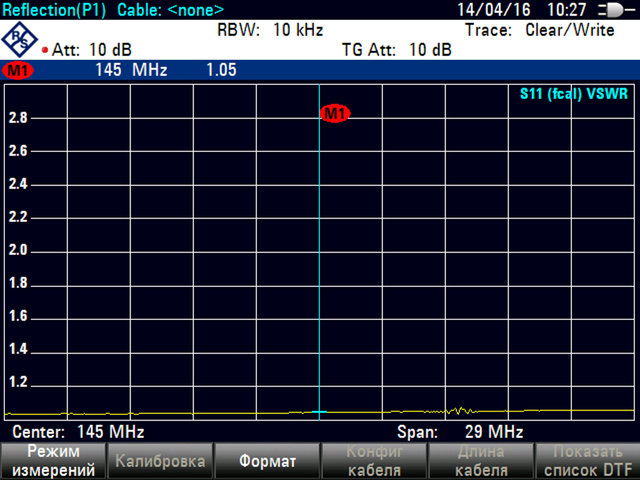The image size is (640, 480).
Task: Select the red M1 marker on the graph
Action: click(334, 114)
